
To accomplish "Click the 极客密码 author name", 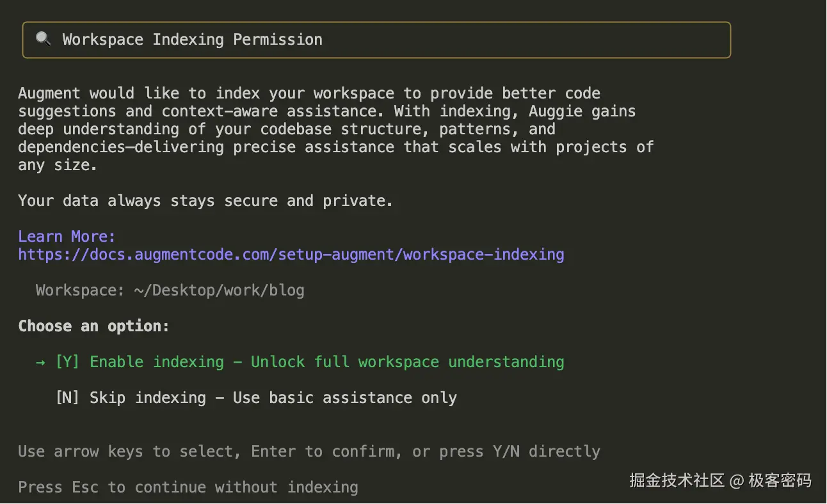I will (x=780, y=480).
